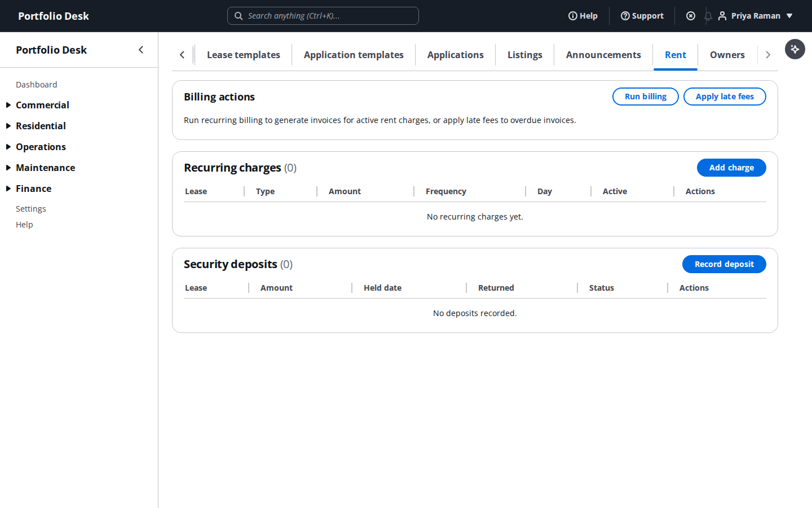The width and height of the screenshot is (812, 508).
Task: Click the Active column header
Action: pos(615,191)
